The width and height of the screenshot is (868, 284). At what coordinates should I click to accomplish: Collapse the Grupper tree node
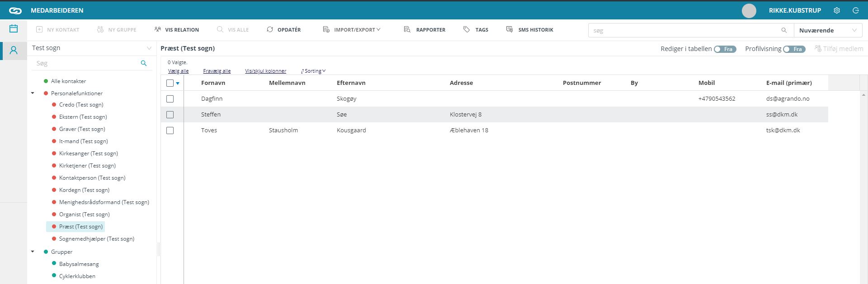[x=33, y=252]
